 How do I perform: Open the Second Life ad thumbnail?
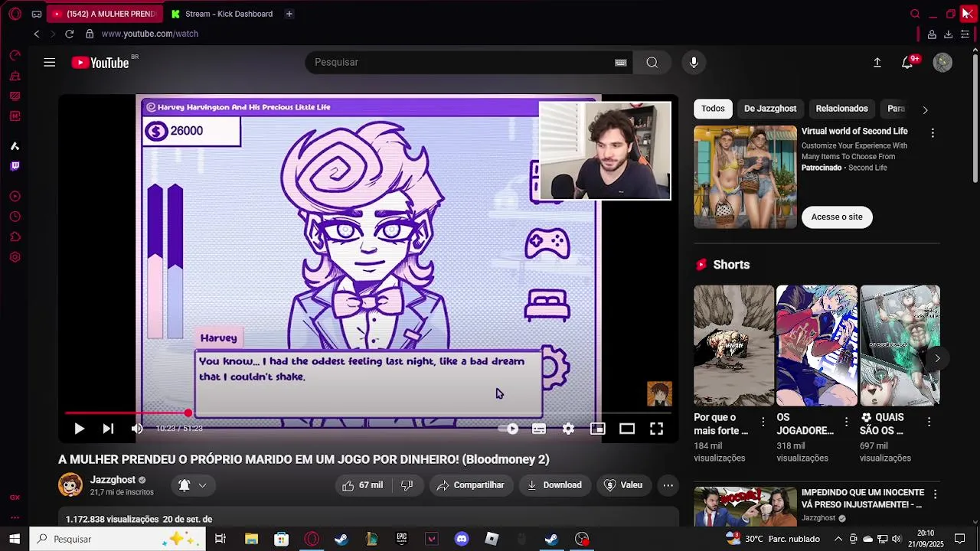745,177
